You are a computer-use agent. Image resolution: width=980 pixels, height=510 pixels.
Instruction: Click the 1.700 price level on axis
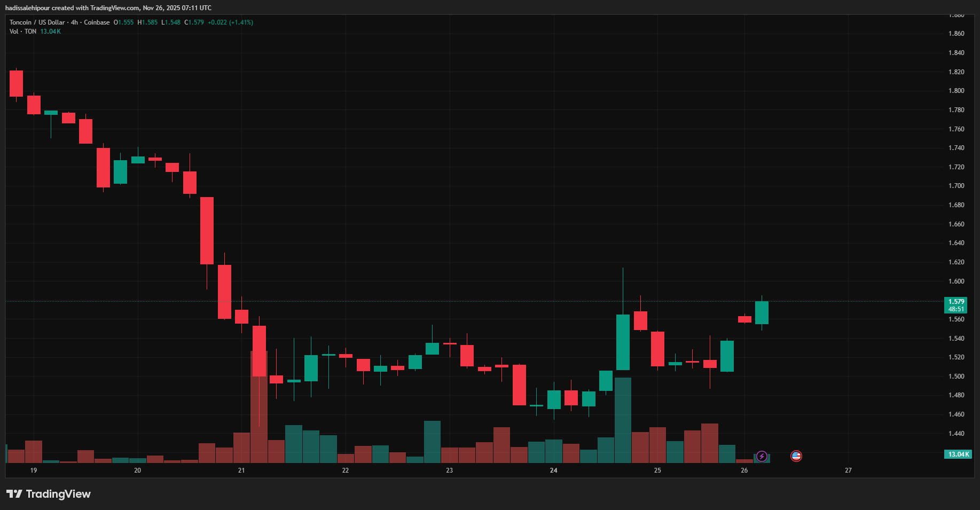[956, 186]
